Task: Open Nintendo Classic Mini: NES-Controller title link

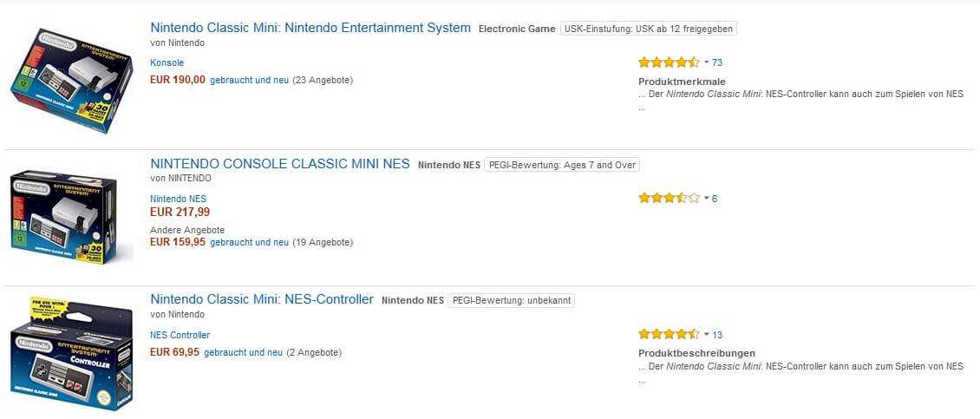Action: coord(262,299)
